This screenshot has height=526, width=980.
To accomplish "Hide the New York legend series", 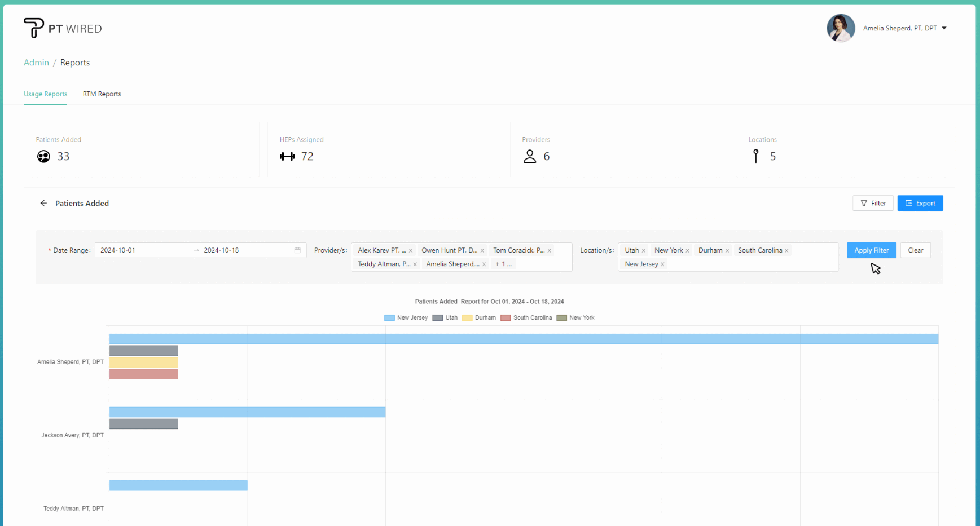I will coord(575,318).
